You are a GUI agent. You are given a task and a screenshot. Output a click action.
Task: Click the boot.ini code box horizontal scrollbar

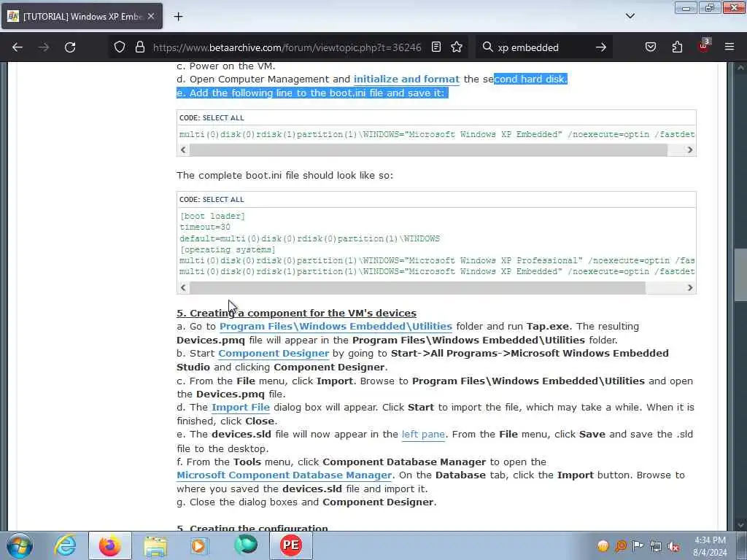click(x=417, y=287)
